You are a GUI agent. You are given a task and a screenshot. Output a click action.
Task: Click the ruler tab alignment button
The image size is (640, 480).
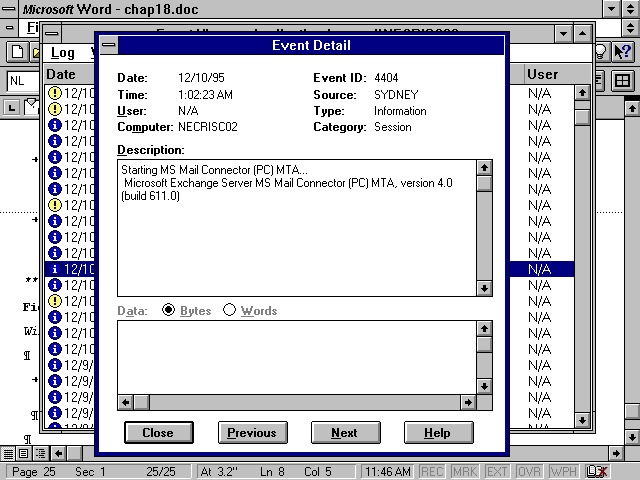click(x=11, y=108)
